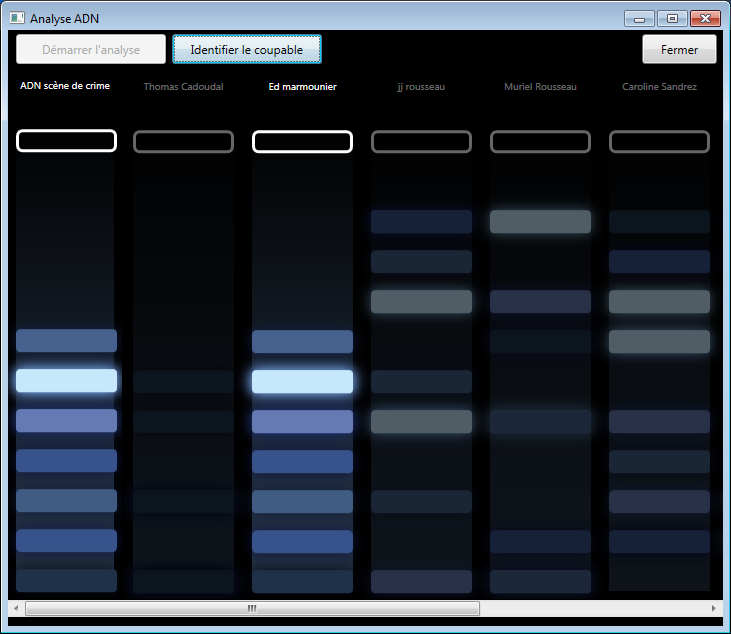Click the Analyse ADN title bar app icon
Screen dimensions: 731x634
(17, 18)
